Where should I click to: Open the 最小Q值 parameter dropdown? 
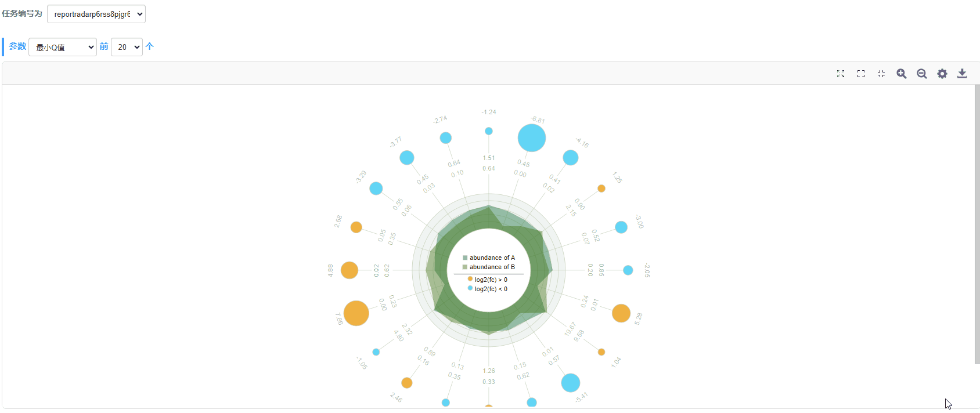pyautogui.click(x=63, y=47)
